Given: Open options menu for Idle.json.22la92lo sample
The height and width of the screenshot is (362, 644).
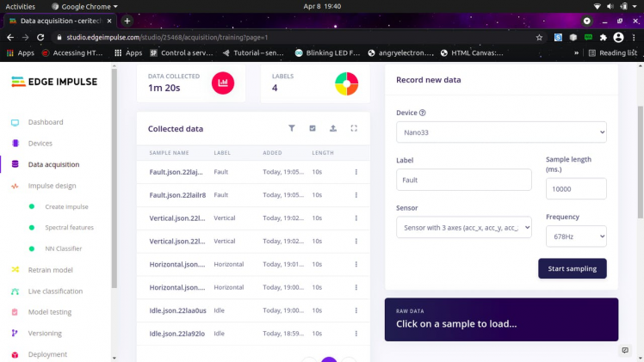Looking at the screenshot, I should point(356,334).
